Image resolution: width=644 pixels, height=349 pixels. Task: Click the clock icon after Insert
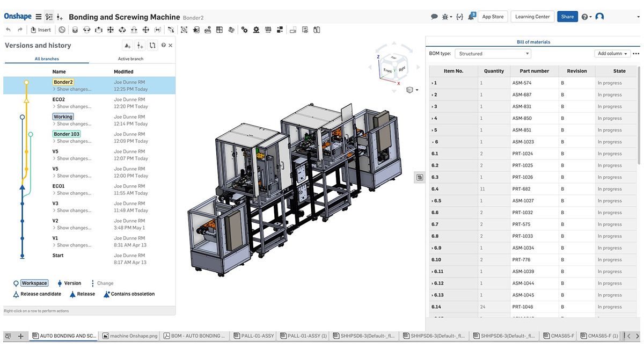click(62, 30)
